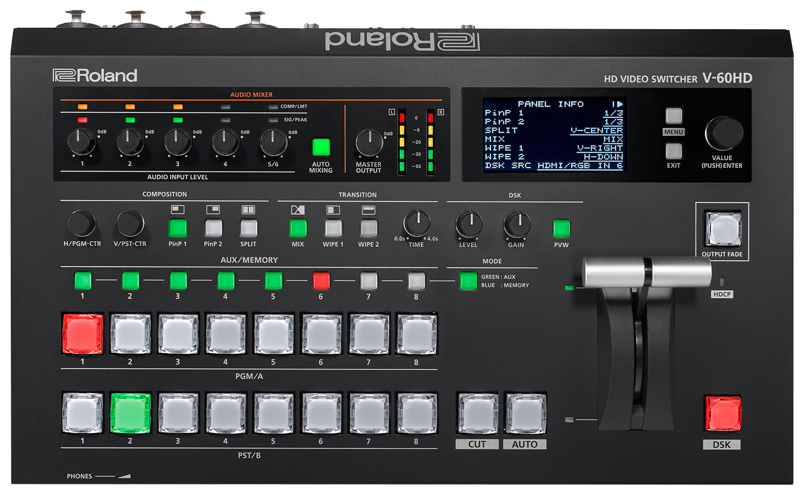Click the EXIT button beside display
The height and width of the screenshot is (504, 812).
click(x=673, y=150)
